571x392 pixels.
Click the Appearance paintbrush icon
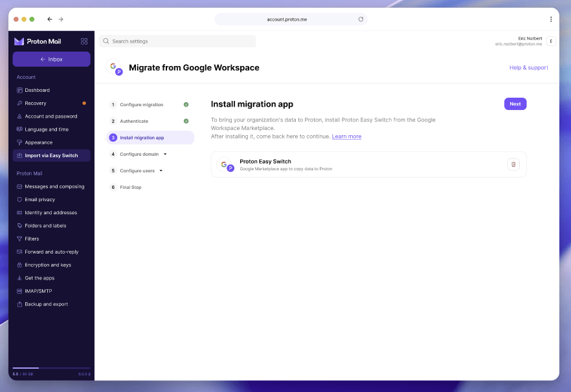19,143
